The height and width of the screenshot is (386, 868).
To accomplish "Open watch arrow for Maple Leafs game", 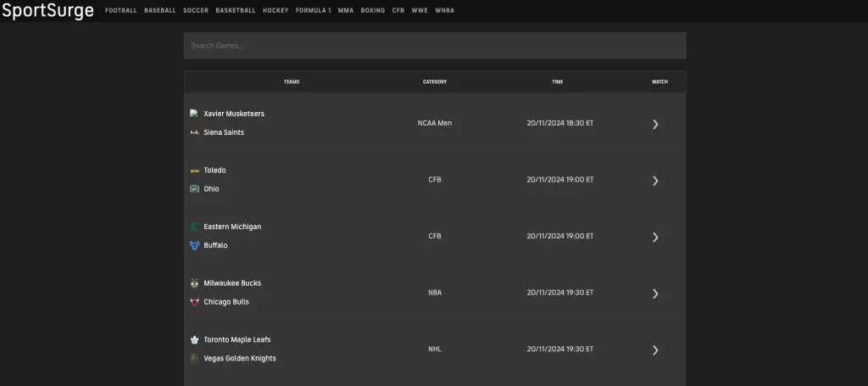I will pyautogui.click(x=655, y=350).
